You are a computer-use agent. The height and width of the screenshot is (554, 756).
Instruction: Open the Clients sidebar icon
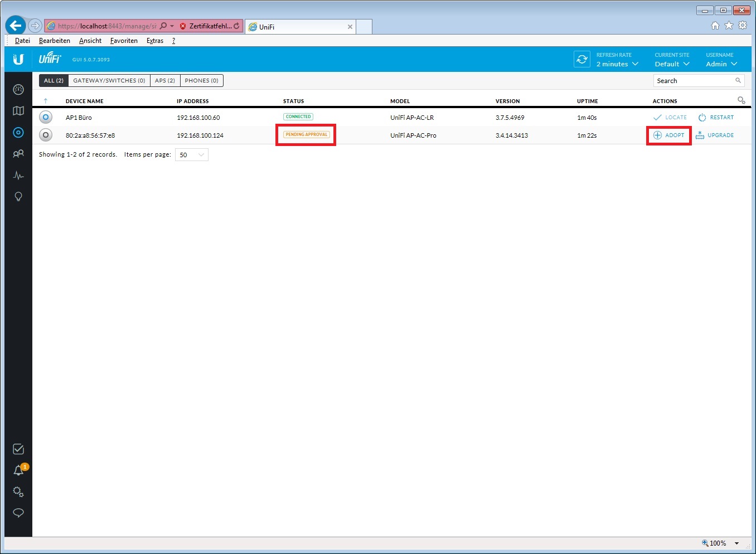[18, 154]
